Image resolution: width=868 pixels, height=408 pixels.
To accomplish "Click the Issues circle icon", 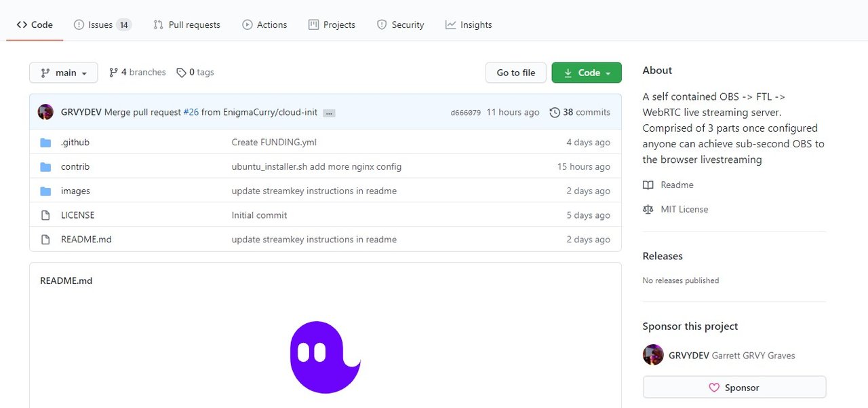I will (79, 25).
